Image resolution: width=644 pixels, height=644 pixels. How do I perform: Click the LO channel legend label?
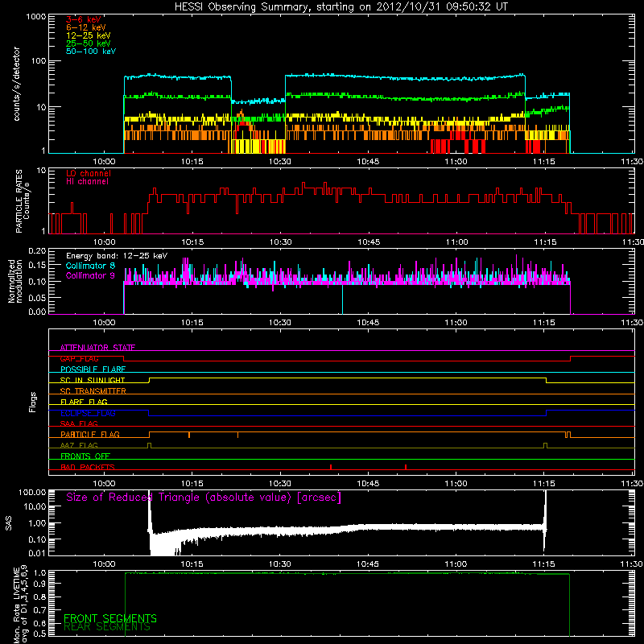[89, 173]
